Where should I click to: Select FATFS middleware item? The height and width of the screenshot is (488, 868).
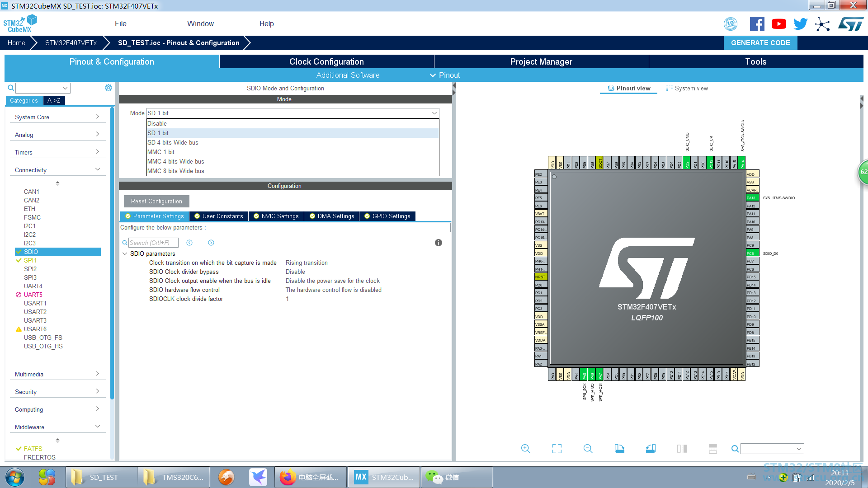(x=33, y=449)
